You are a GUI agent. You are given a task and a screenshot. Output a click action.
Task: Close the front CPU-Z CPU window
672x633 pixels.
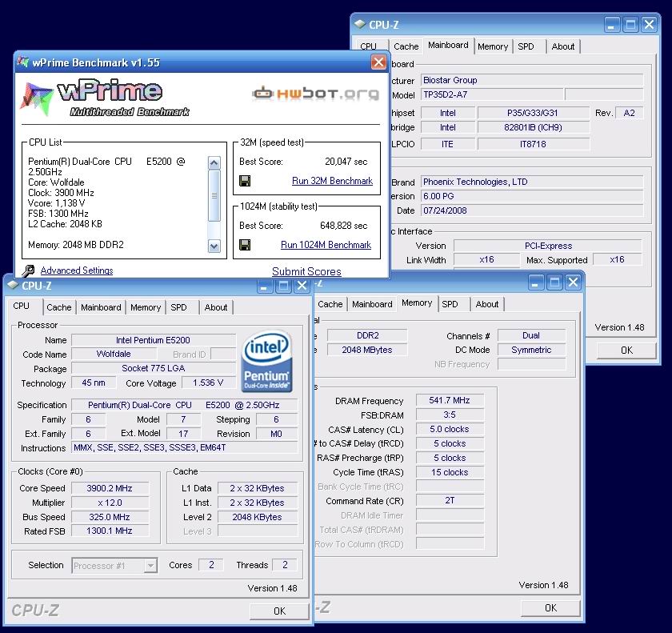(302, 286)
